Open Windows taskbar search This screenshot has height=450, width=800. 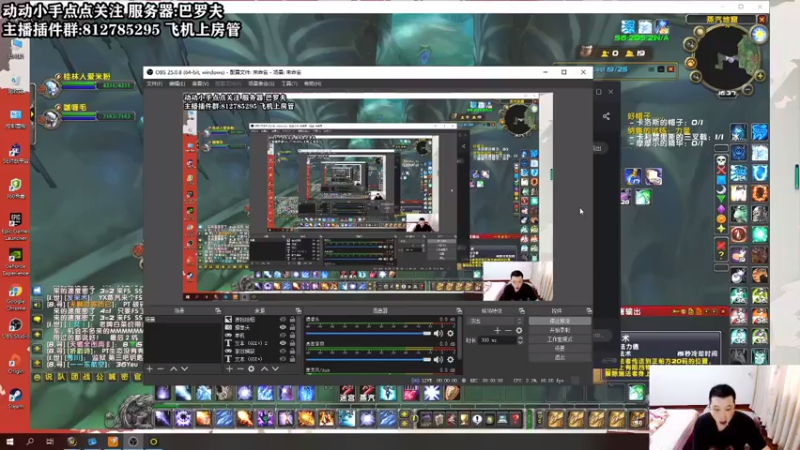coord(30,441)
